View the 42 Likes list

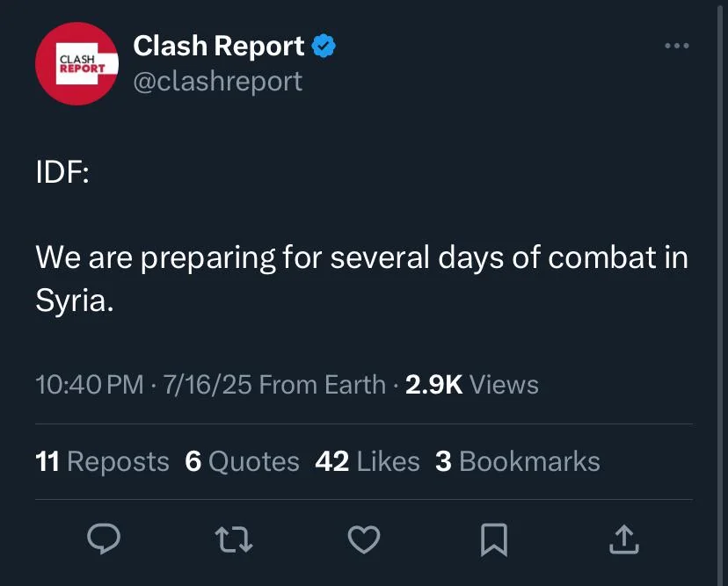point(368,461)
